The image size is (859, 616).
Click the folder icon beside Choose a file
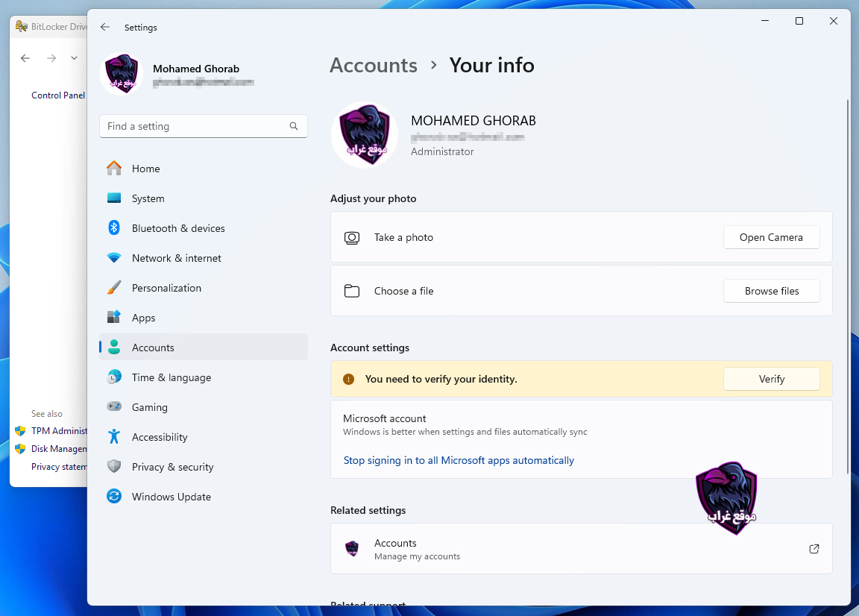coord(352,291)
